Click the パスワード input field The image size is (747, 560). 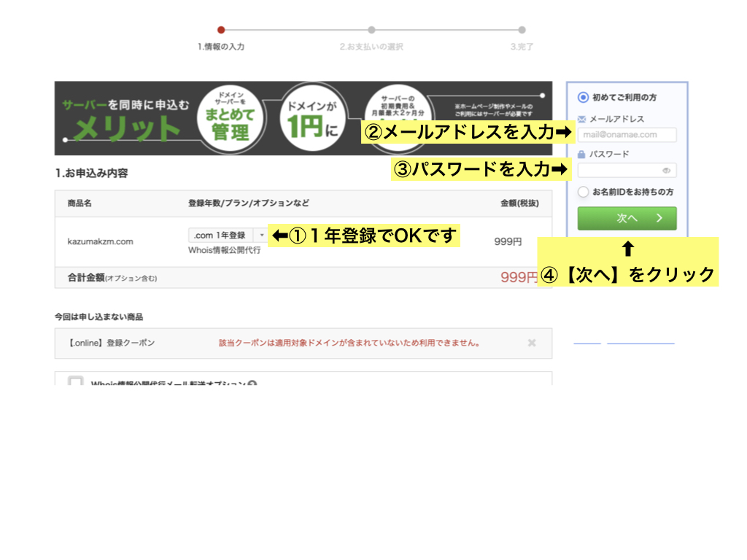point(627,170)
